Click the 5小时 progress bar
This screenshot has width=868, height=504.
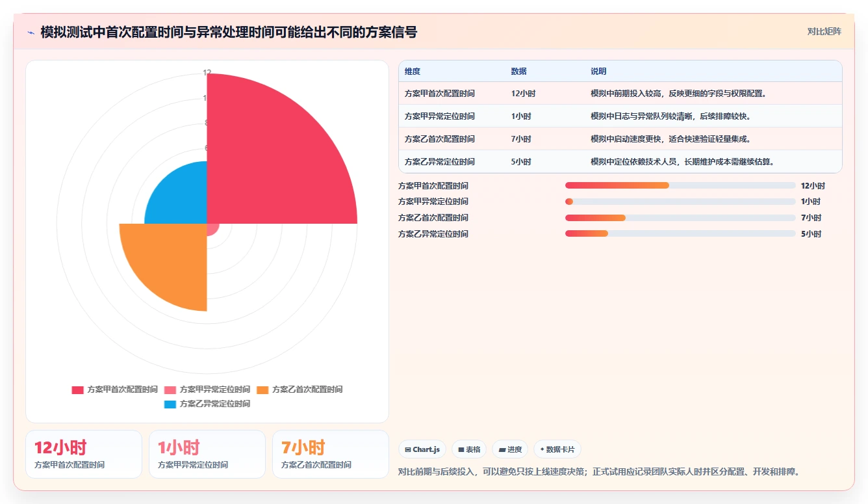coord(680,233)
